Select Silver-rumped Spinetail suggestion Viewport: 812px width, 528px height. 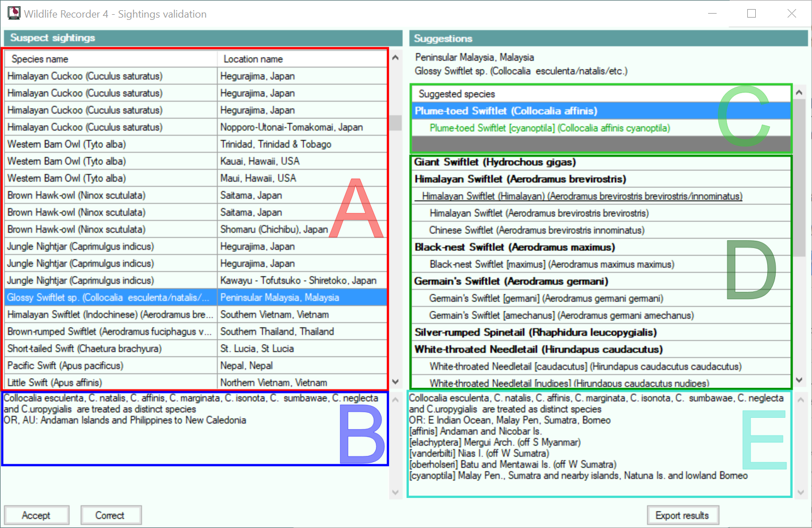[x=535, y=333]
